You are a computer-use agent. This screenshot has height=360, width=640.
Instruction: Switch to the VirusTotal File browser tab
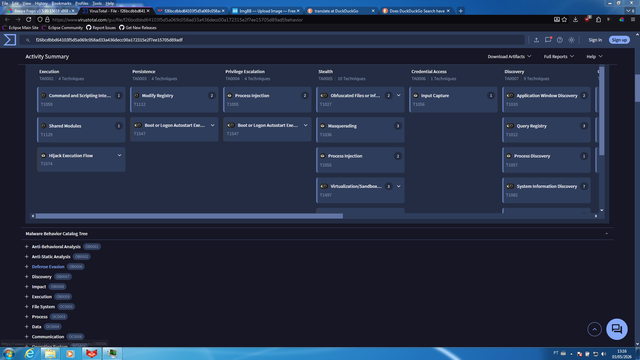point(116,11)
